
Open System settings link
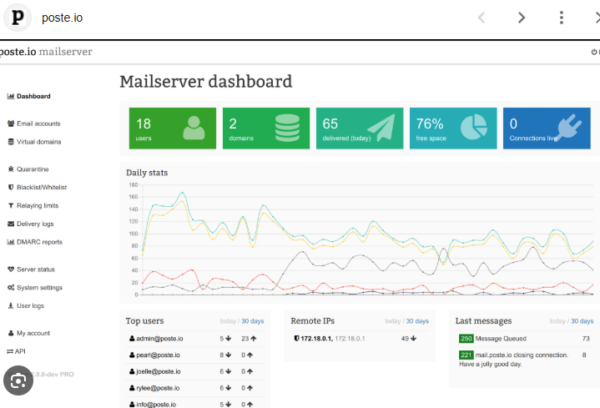point(39,287)
